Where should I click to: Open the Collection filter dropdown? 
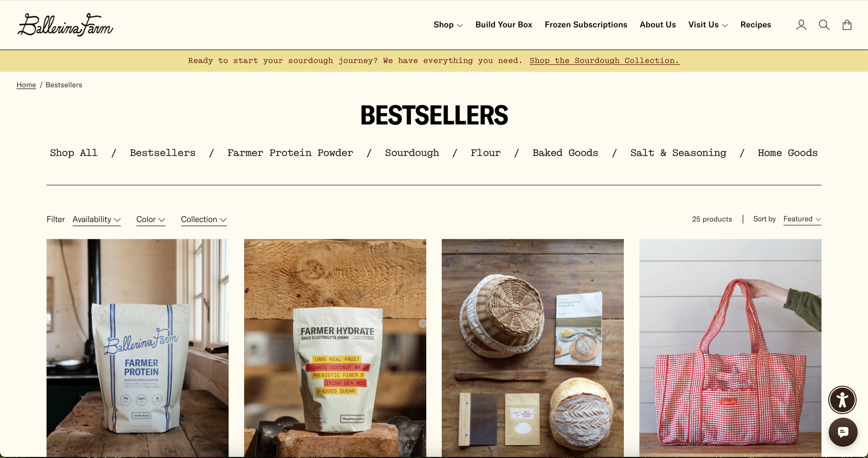pos(204,220)
